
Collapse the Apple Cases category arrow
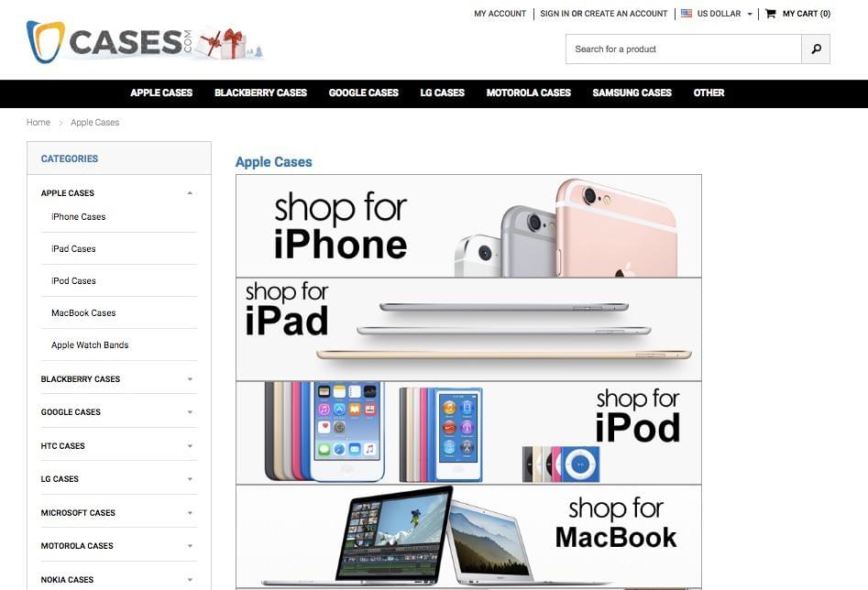tap(190, 193)
